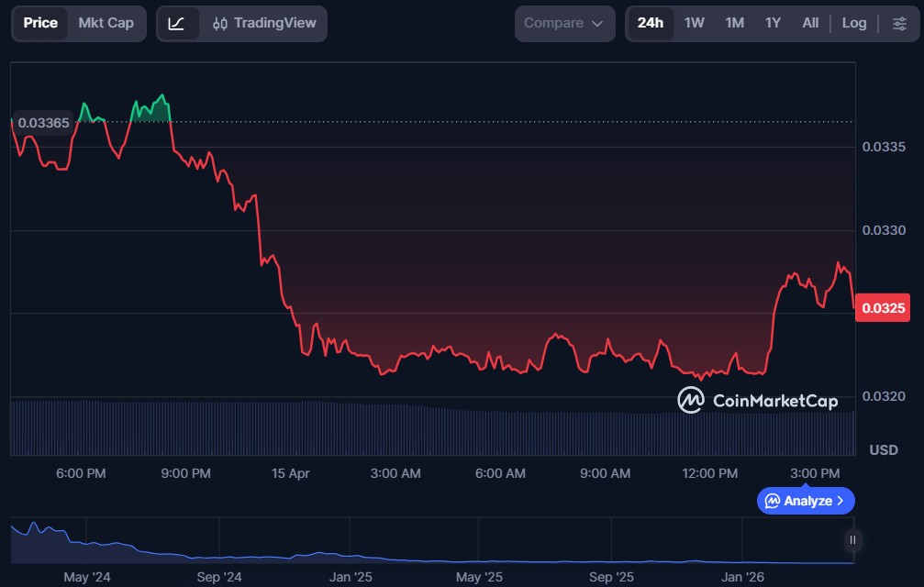Select the 1M time range
Viewport: 924px width, 587px height.
(x=734, y=23)
